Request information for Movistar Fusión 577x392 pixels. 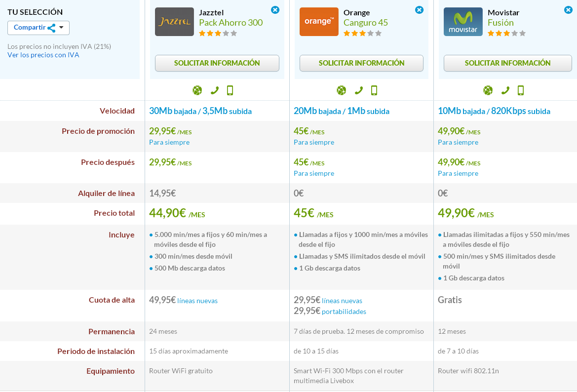coord(507,63)
